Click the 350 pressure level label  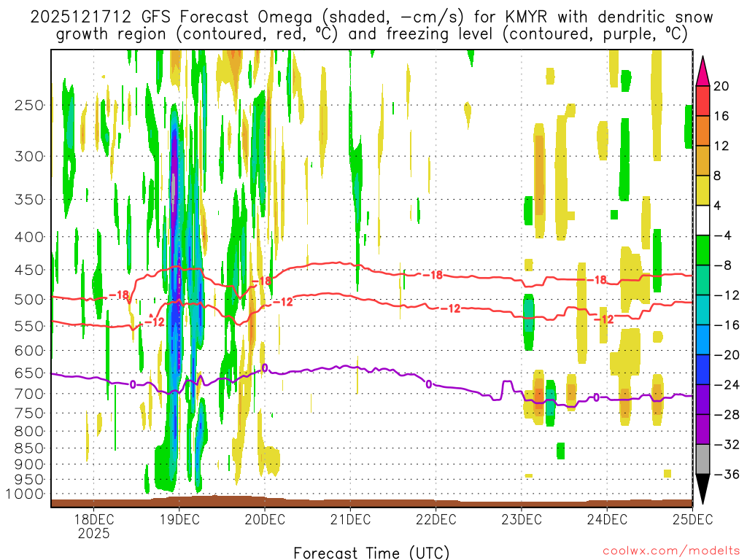click(x=29, y=200)
